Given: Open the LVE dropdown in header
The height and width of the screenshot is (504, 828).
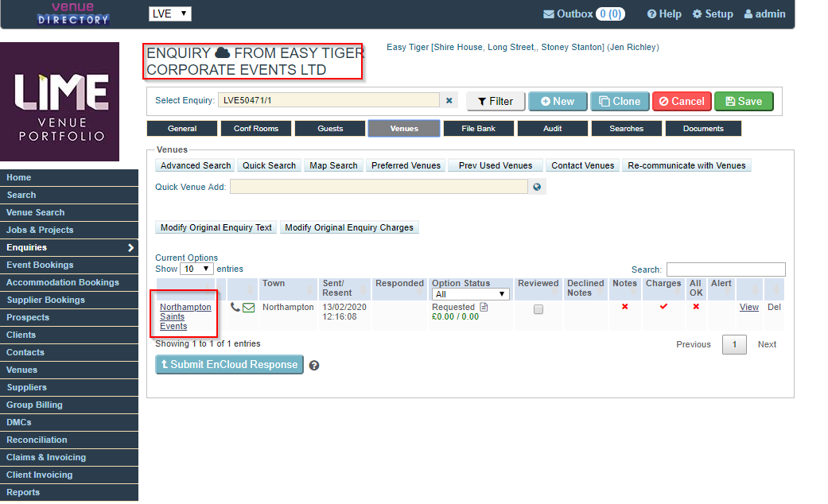Looking at the screenshot, I should pos(170,14).
